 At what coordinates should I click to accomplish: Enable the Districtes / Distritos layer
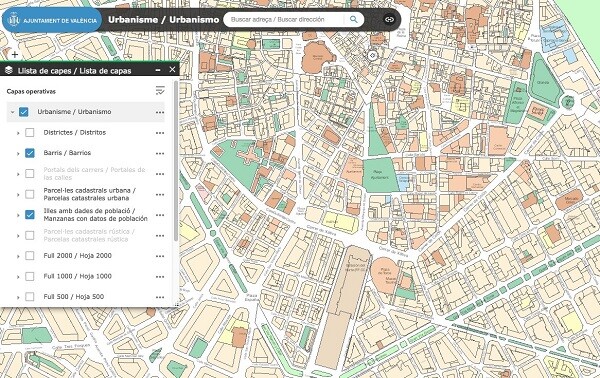[x=29, y=133]
